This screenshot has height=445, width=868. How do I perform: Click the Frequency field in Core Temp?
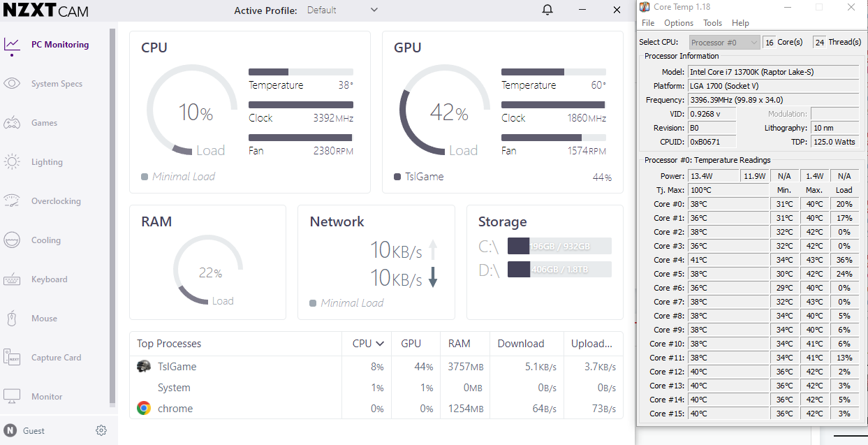coord(774,100)
